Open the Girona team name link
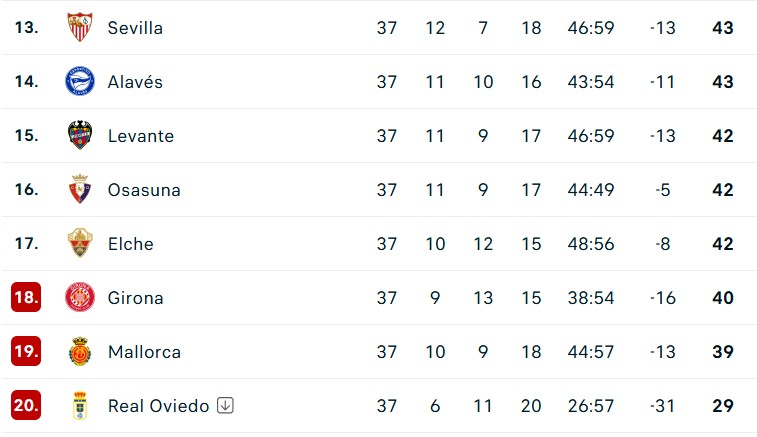This screenshot has height=437, width=757. pyautogui.click(x=136, y=298)
